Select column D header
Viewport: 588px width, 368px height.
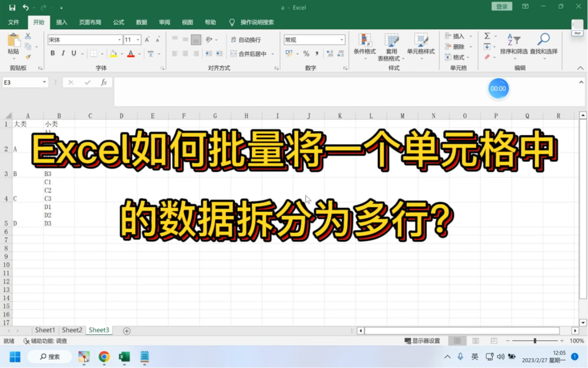click(121, 116)
